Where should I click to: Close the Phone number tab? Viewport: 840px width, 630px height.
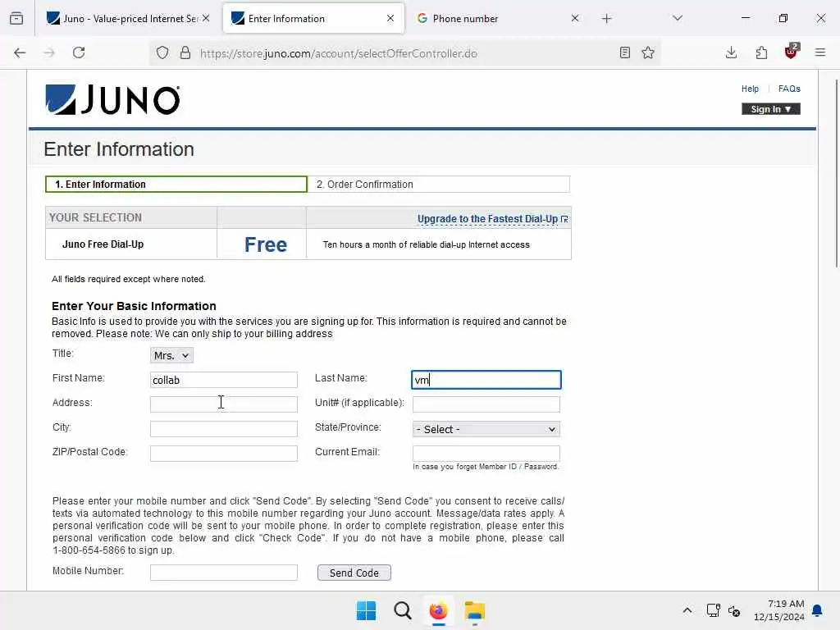tap(575, 18)
